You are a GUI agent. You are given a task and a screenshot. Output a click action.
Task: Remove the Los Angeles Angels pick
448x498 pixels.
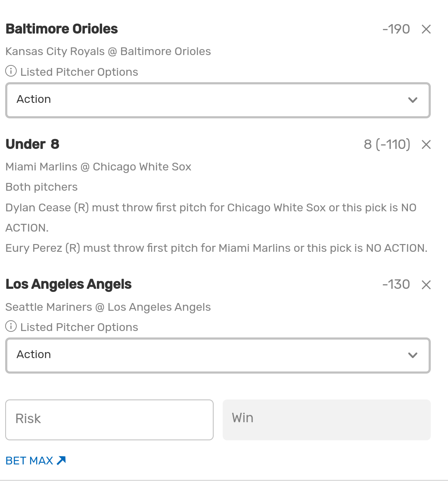point(426,285)
